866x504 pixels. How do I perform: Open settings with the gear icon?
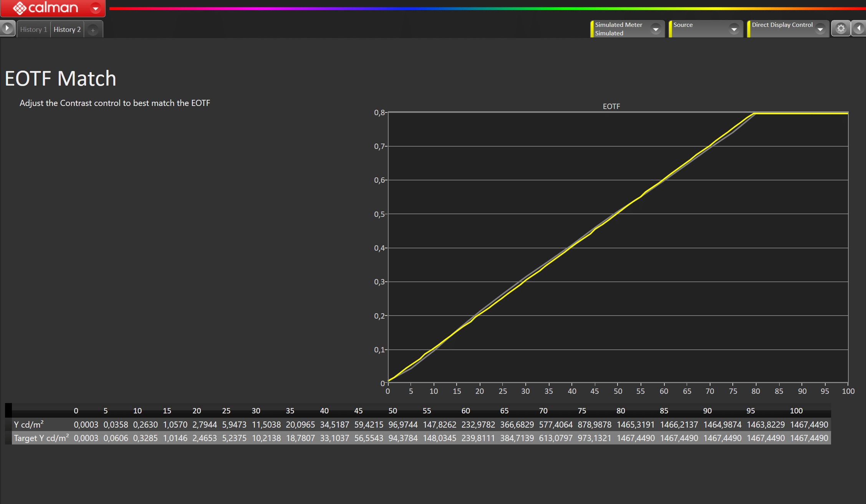coord(841,29)
